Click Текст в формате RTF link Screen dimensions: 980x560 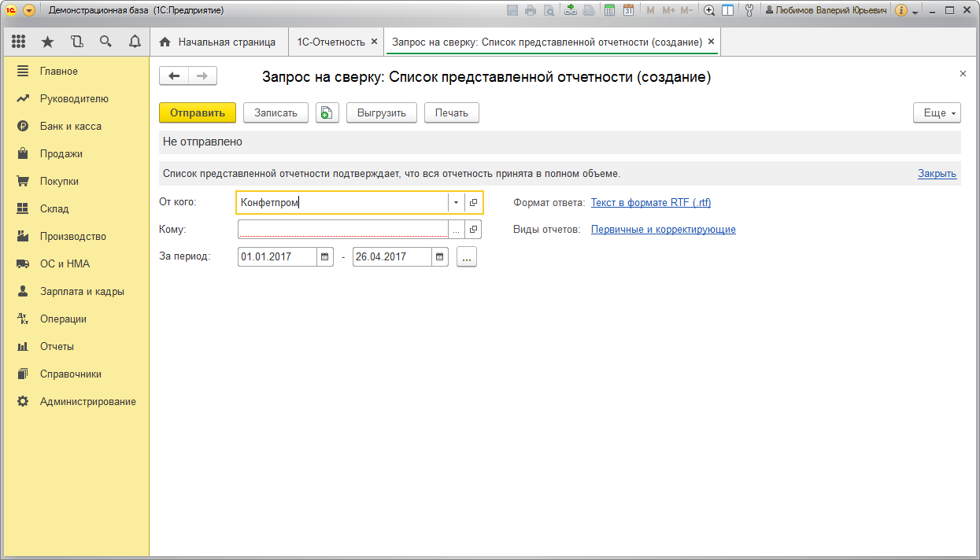tap(651, 202)
